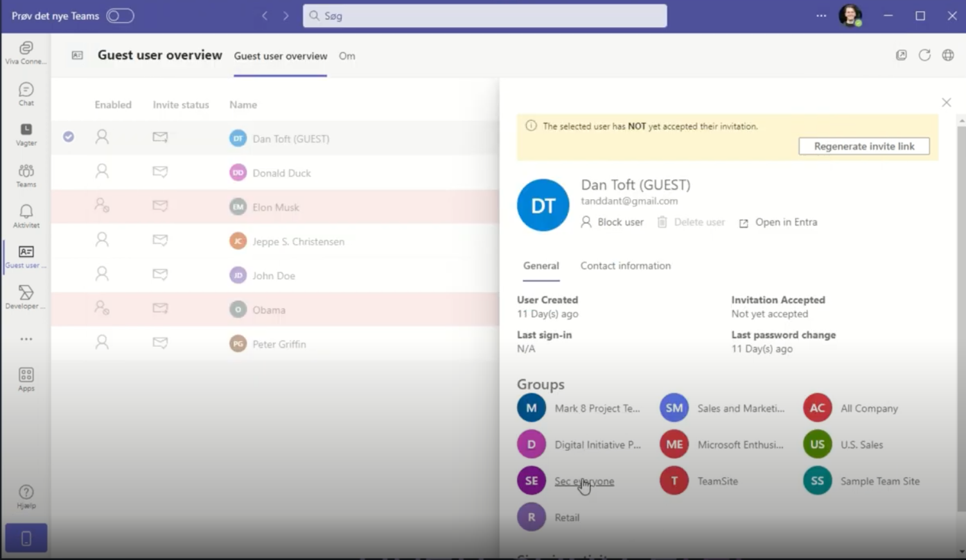Viewport: 966px width, 560px height.
Task: Deselect Dan Toft's enabled checkmark
Action: [68, 137]
